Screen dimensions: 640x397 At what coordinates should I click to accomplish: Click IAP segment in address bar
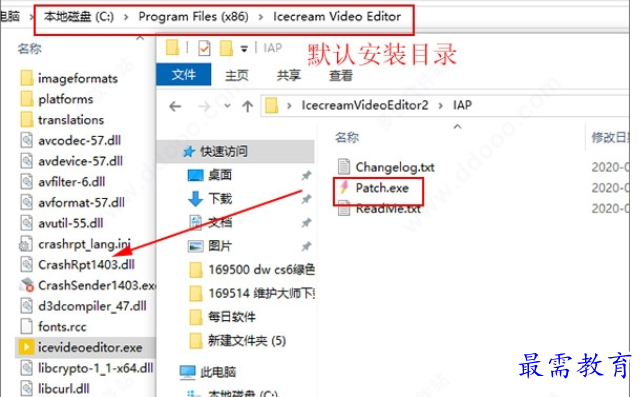tap(462, 105)
